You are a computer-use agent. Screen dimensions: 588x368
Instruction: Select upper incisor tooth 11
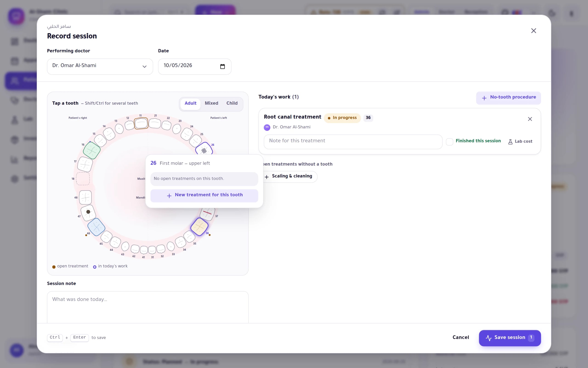pyautogui.click(x=141, y=124)
